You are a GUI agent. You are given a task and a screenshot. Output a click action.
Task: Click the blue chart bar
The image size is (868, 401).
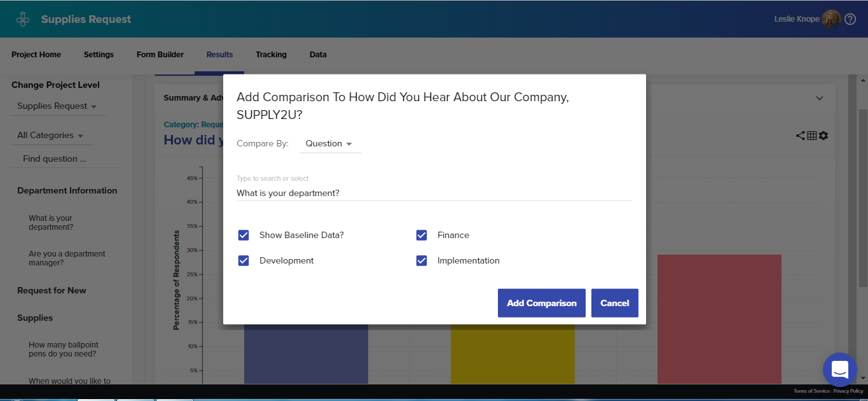pyautogui.click(x=306, y=354)
